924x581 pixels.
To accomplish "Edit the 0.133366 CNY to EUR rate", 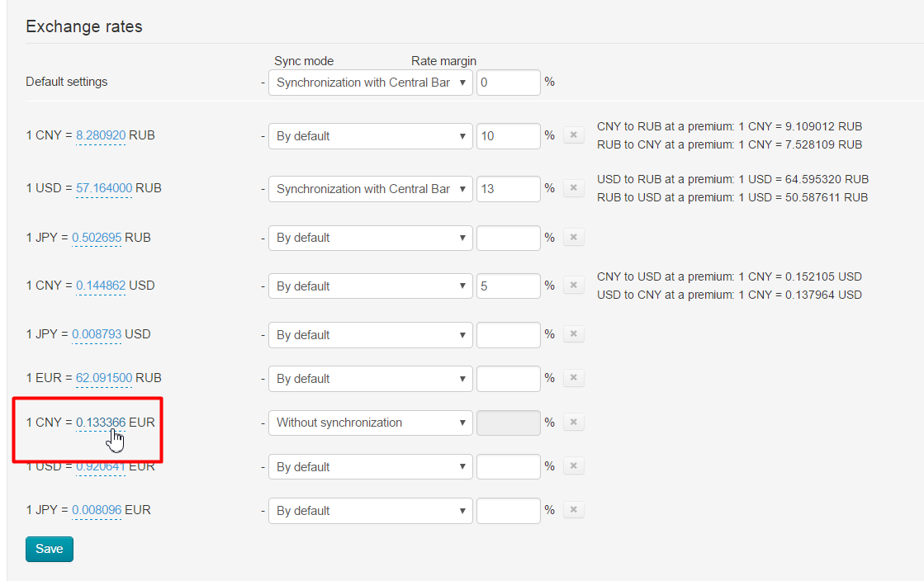I will (101, 423).
